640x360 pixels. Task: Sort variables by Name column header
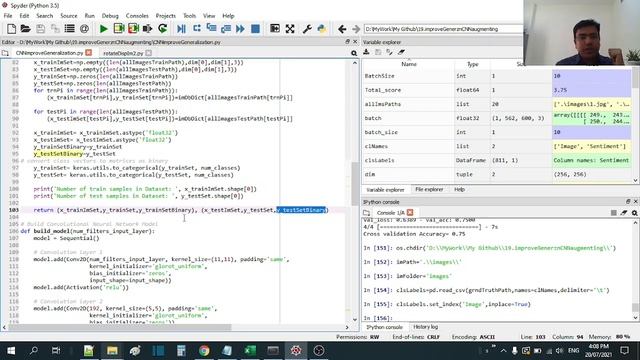[409, 64]
